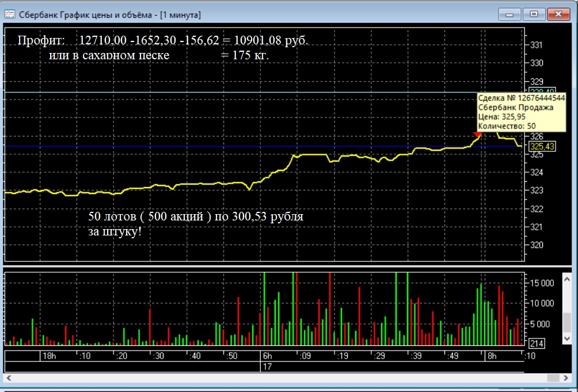Click the volume panel scrollbar down arrow
The width and height of the screenshot is (578, 392).
(x=567, y=338)
